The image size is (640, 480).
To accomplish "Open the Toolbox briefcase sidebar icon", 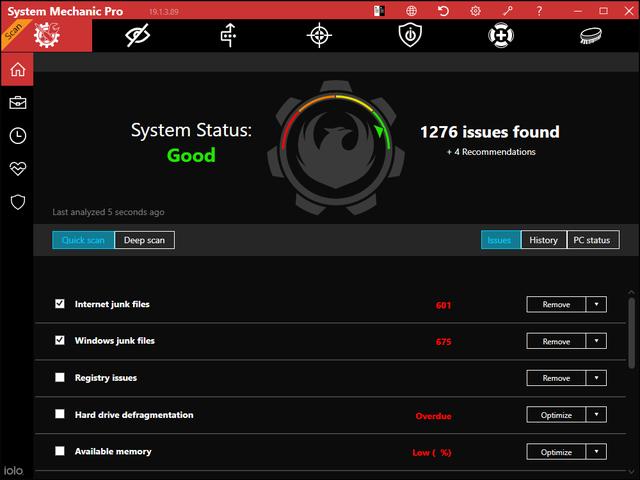I will (18, 102).
